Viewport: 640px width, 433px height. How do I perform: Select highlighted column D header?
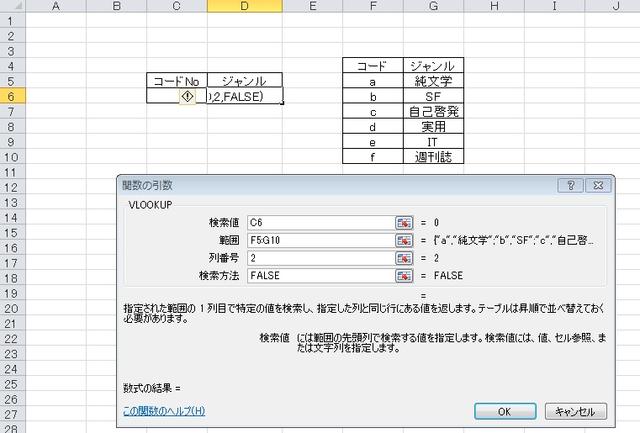(244, 6)
